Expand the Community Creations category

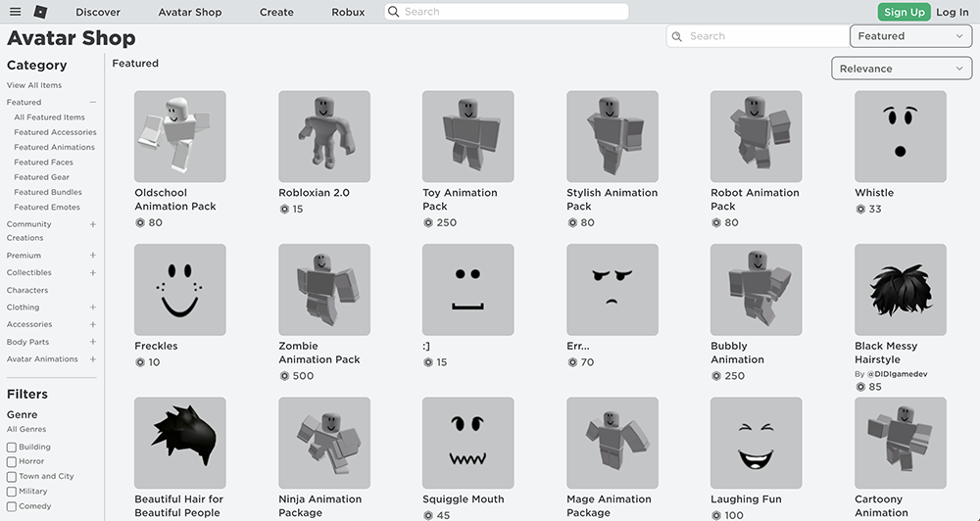tap(93, 224)
